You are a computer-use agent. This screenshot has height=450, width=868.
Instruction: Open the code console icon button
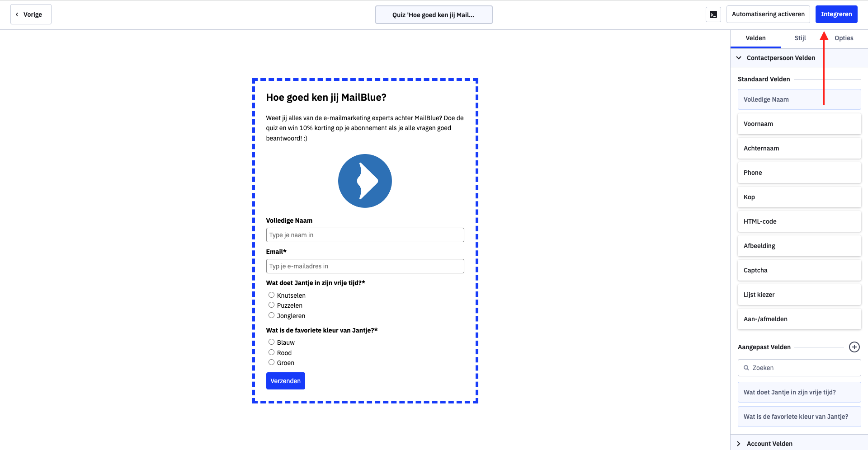[713, 14]
